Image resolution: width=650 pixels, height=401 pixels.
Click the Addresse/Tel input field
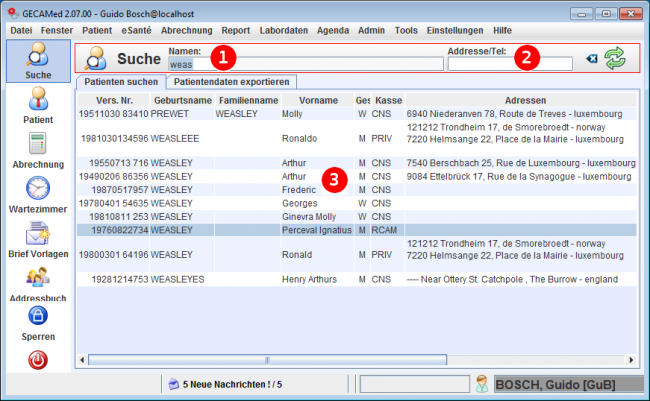pyautogui.click(x=510, y=64)
